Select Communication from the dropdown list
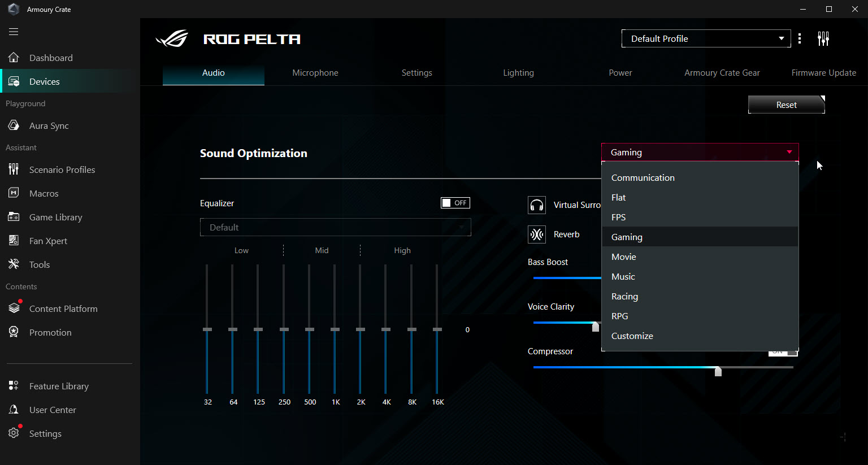The image size is (868, 465). [x=700, y=177]
